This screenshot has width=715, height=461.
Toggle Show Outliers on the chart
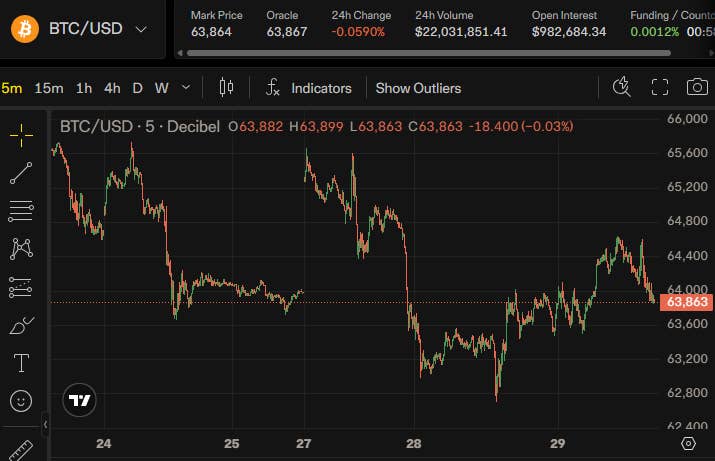coord(418,88)
